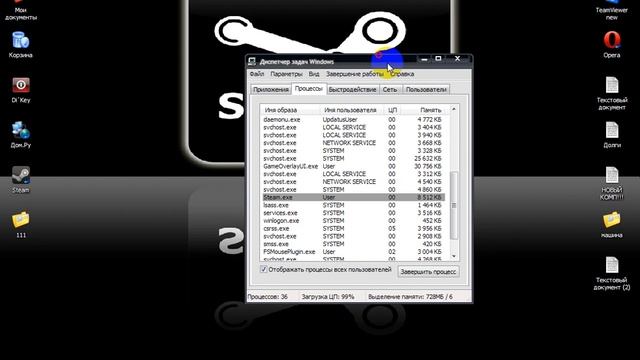
Task: Click the process list scrollbar thumb
Action: point(453,205)
